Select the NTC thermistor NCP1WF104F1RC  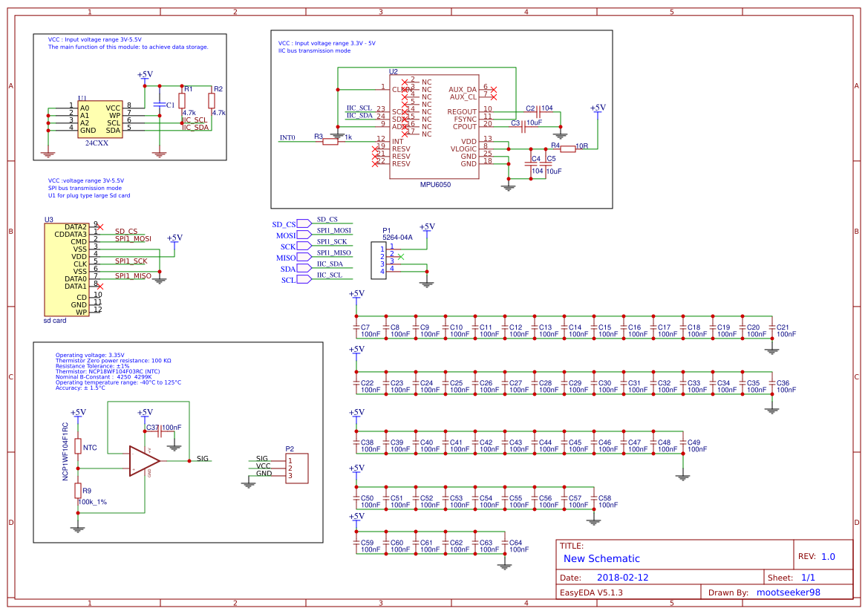(76, 445)
